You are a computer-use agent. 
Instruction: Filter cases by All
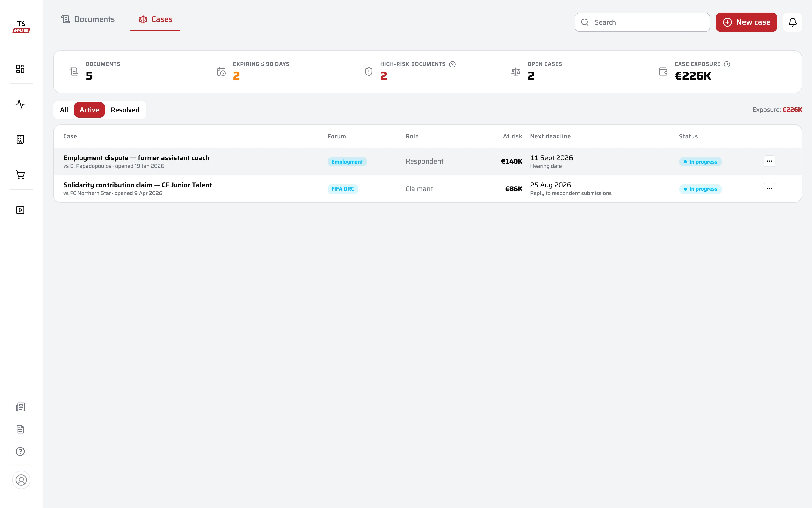click(64, 110)
